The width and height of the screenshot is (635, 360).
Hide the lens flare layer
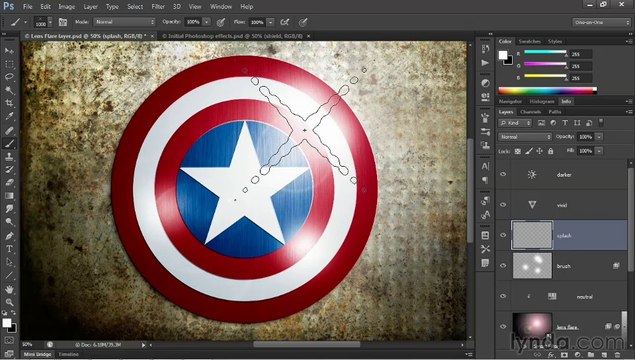[x=503, y=326]
